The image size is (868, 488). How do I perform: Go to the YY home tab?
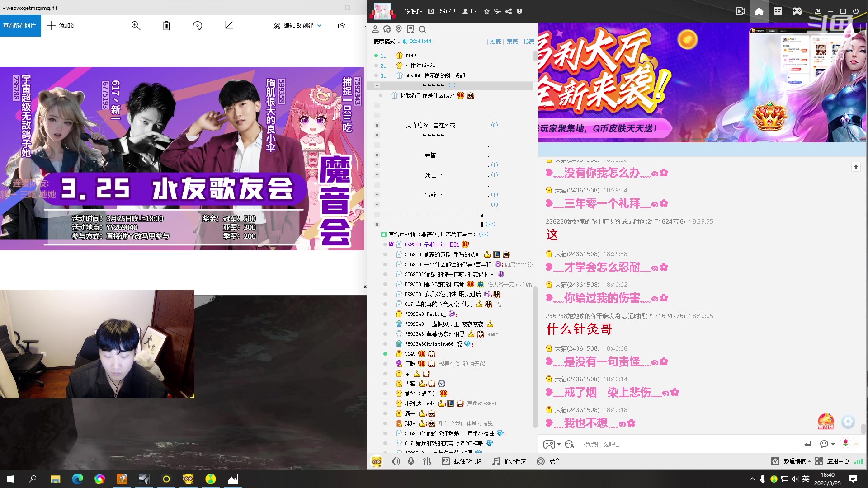pyautogui.click(x=759, y=11)
